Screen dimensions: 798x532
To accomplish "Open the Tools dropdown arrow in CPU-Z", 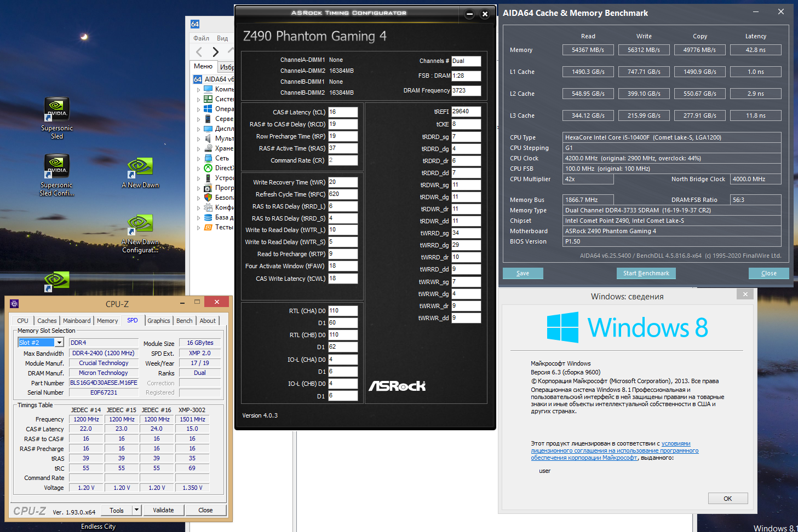I will (x=136, y=510).
